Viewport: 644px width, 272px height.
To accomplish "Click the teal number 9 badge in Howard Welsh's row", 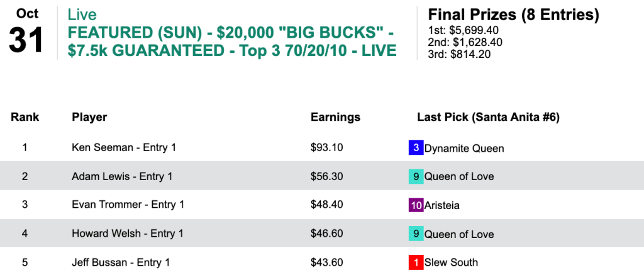I will (416, 234).
